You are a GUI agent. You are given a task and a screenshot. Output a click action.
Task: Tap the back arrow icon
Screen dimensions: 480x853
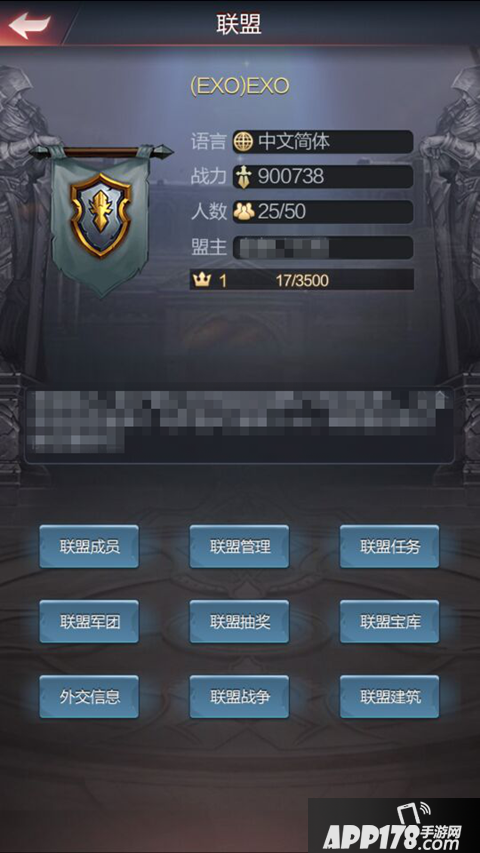[x=29, y=25]
